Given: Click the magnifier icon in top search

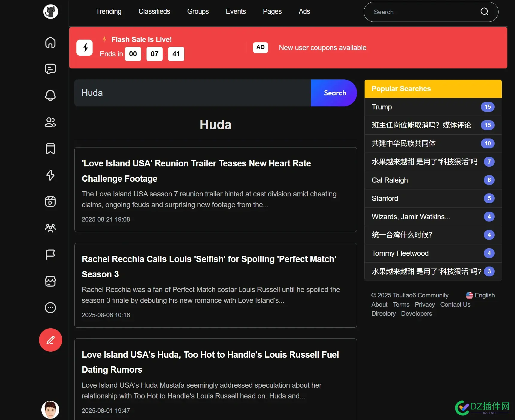Looking at the screenshot, I should (484, 12).
